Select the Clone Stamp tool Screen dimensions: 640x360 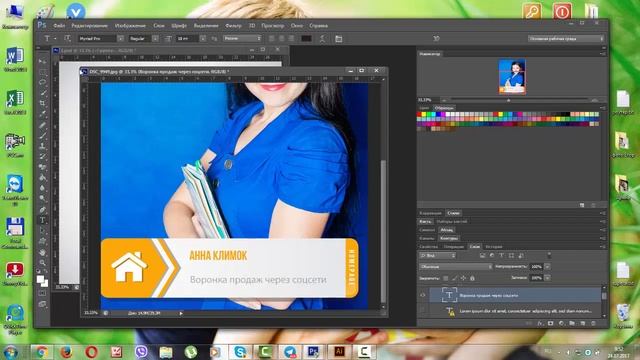tap(42, 146)
